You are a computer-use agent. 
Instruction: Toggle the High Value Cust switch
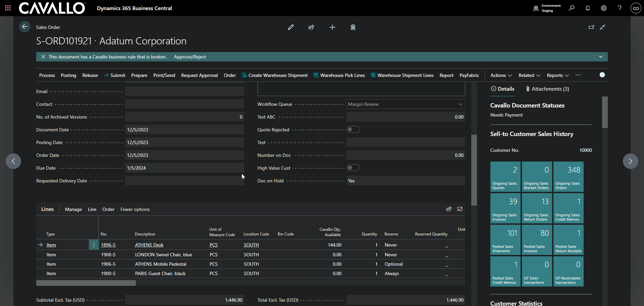(353, 168)
